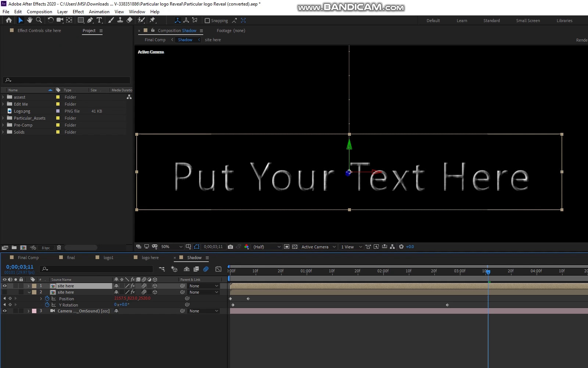This screenshot has height=368, width=588.
Task: Open the Learn workspace
Action: (462, 20)
